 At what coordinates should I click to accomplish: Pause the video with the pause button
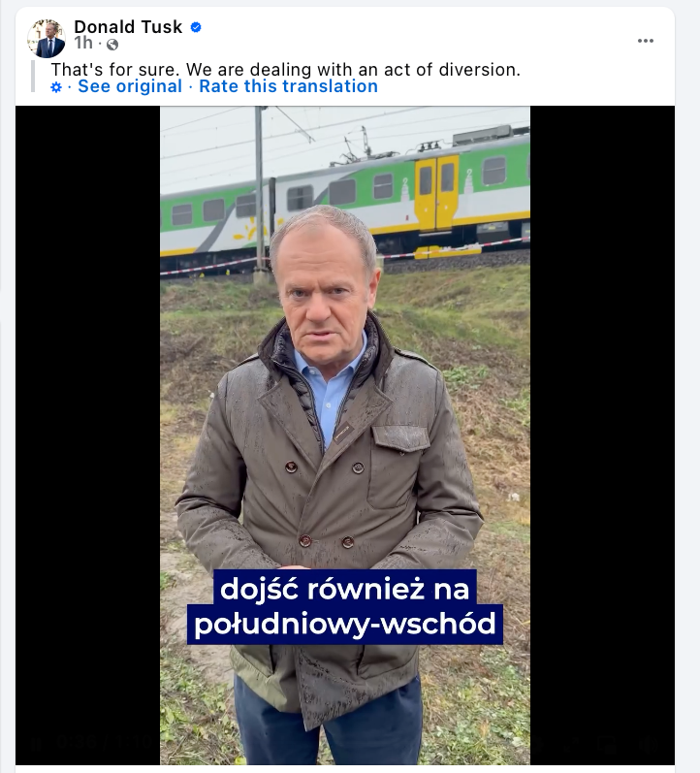pyautogui.click(x=36, y=743)
